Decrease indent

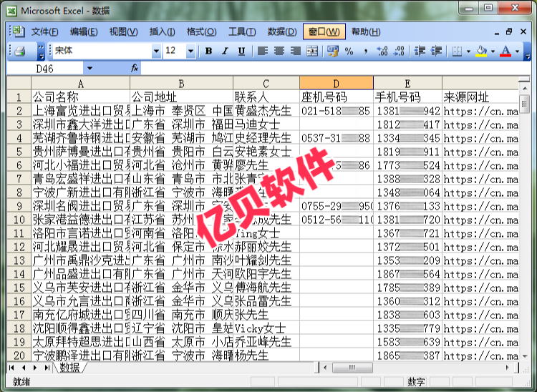pyautogui.click(x=420, y=52)
